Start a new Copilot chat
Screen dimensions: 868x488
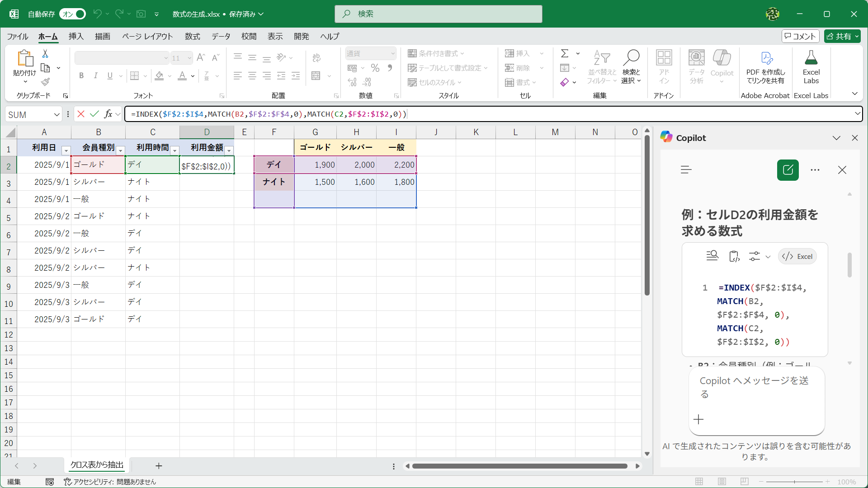coord(788,170)
